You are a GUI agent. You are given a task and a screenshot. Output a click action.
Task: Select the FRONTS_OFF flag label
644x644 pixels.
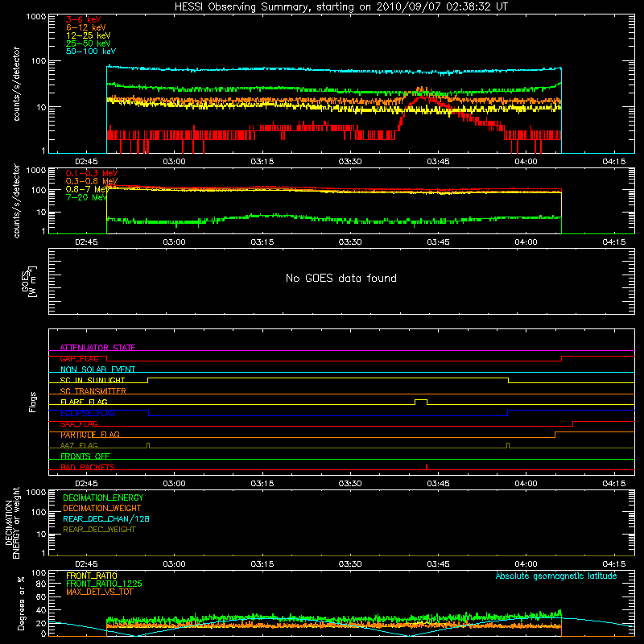tap(85, 456)
